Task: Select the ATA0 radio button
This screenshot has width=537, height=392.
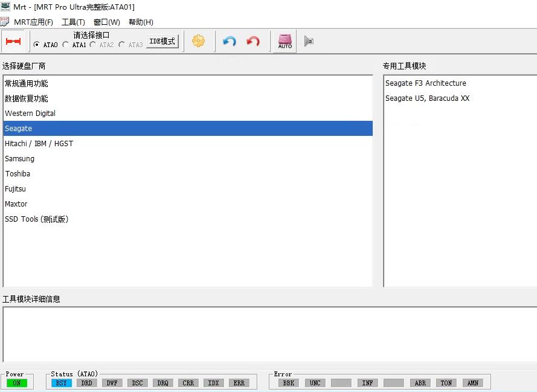Action: pos(36,45)
